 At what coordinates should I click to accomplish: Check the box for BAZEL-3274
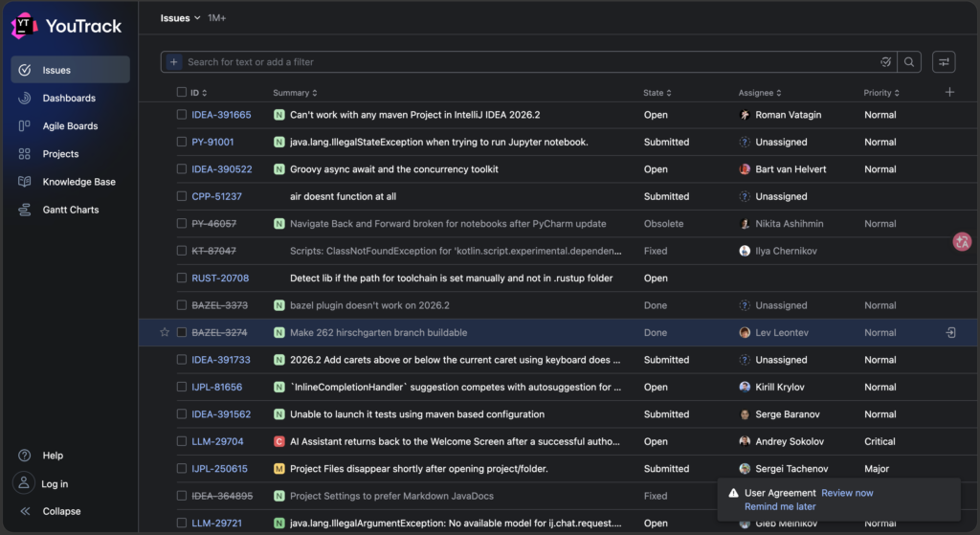click(x=181, y=332)
